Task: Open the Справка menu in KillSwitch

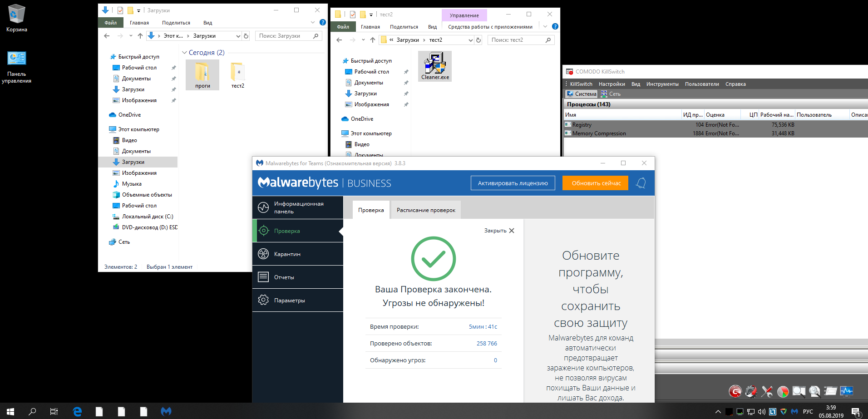Action: click(x=735, y=84)
